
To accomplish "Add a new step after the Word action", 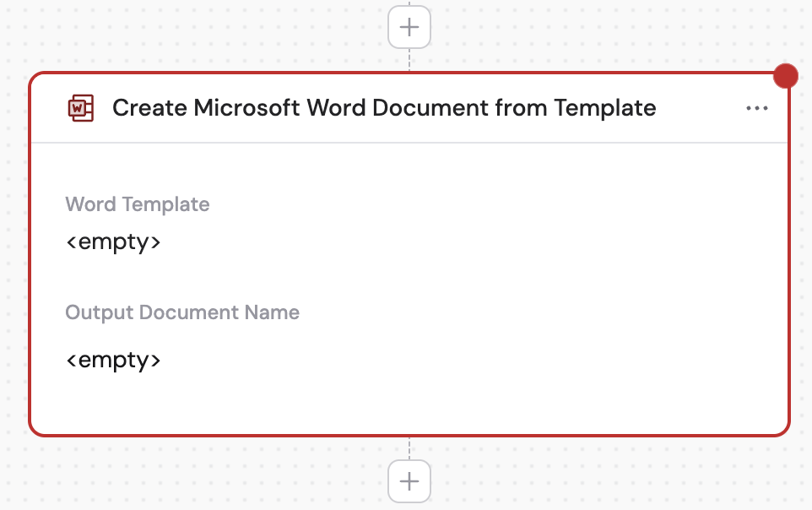I will coord(409,480).
